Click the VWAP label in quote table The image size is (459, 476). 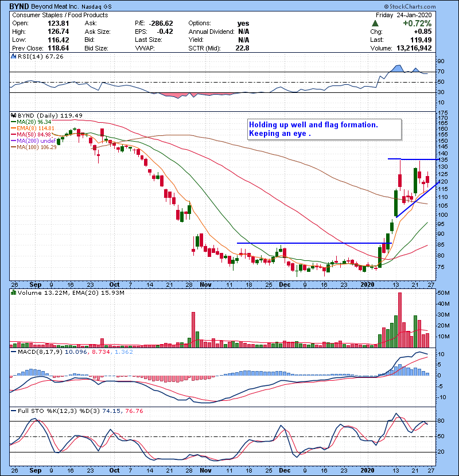(145, 48)
